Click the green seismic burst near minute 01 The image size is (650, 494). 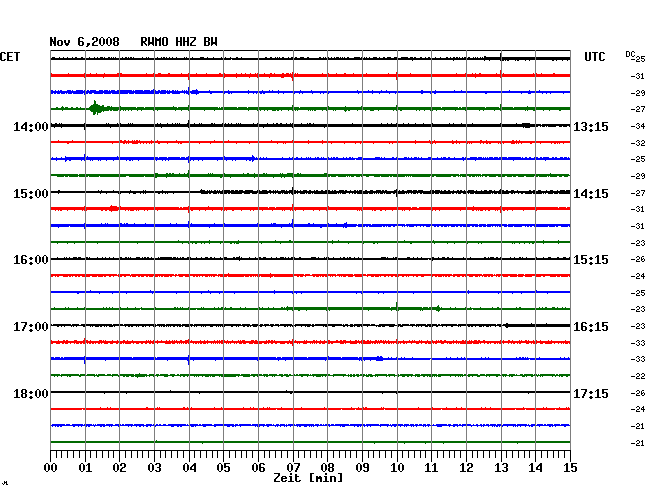(x=97, y=109)
